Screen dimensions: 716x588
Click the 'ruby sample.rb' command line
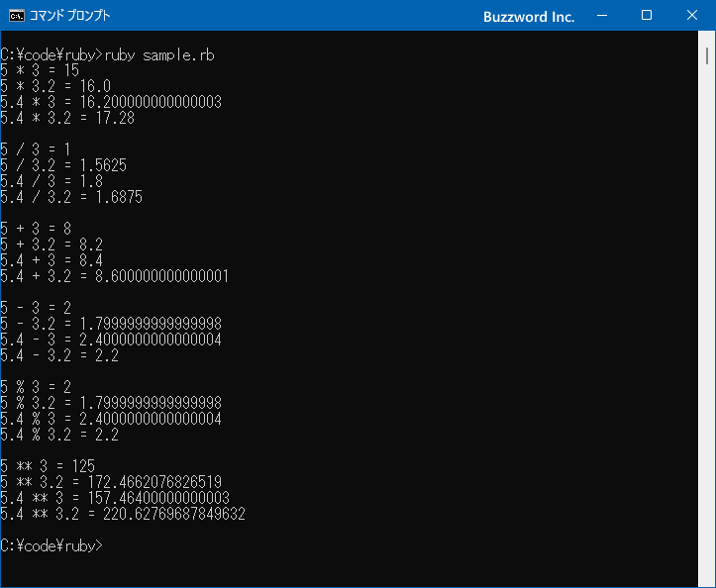159,55
